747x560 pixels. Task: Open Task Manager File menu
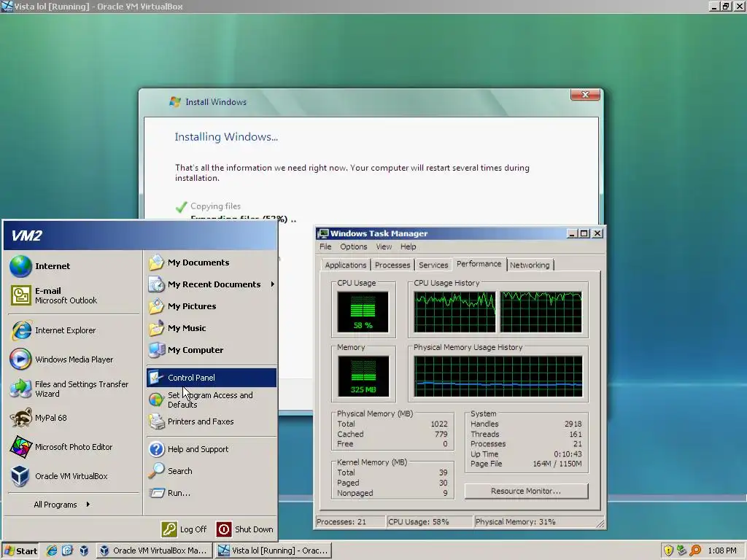(x=325, y=246)
